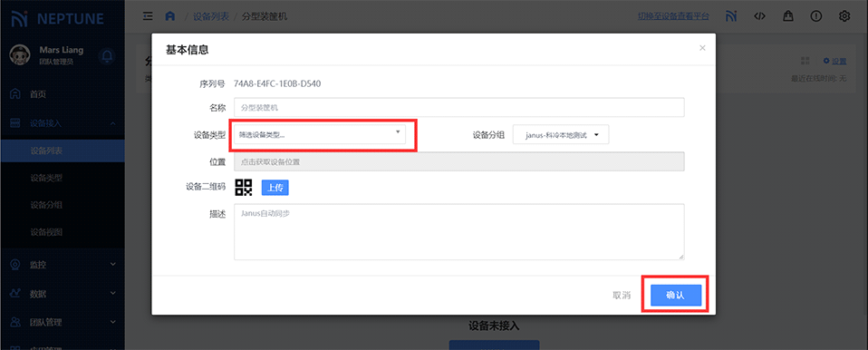The image size is (868, 350).
Task: Open the 设备分组 dropdown
Action: [x=561, y=134]
